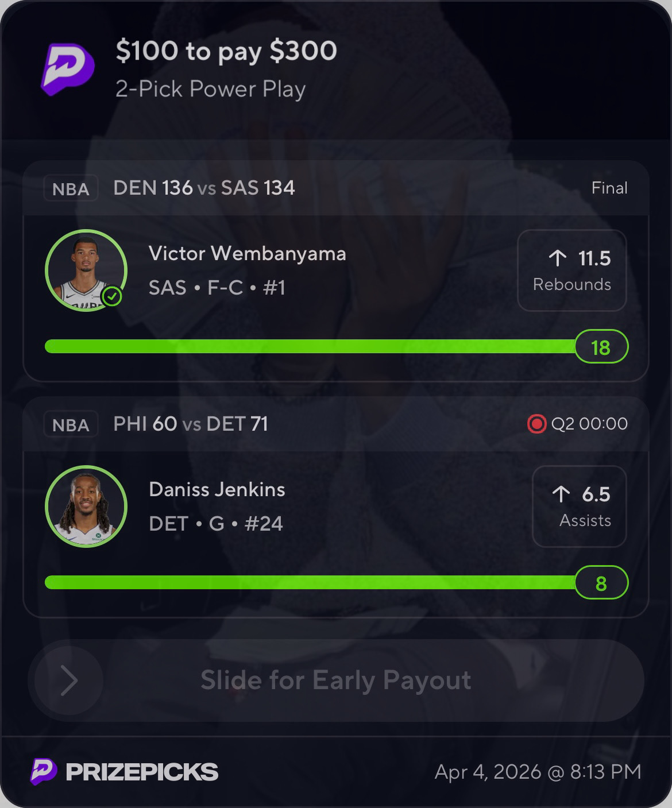Click the PrizePicks footer logo icon
672x808 pixels.
point(44,771)
